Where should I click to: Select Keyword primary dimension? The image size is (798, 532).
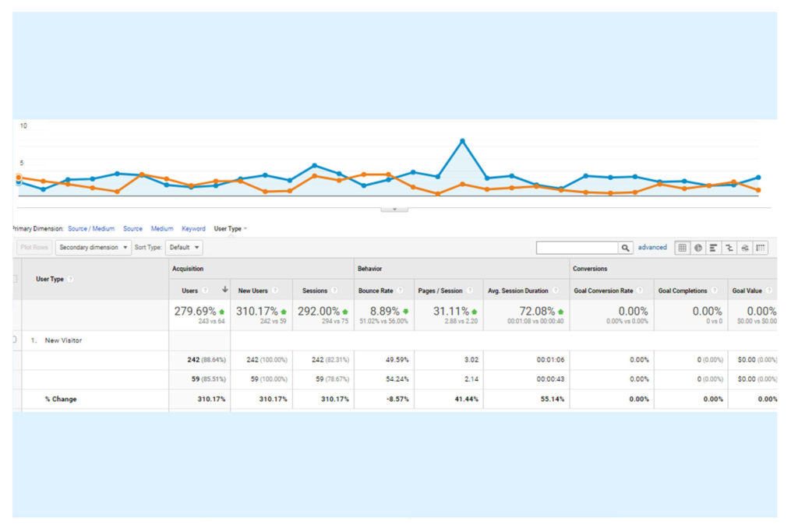(x=193, y=229)
